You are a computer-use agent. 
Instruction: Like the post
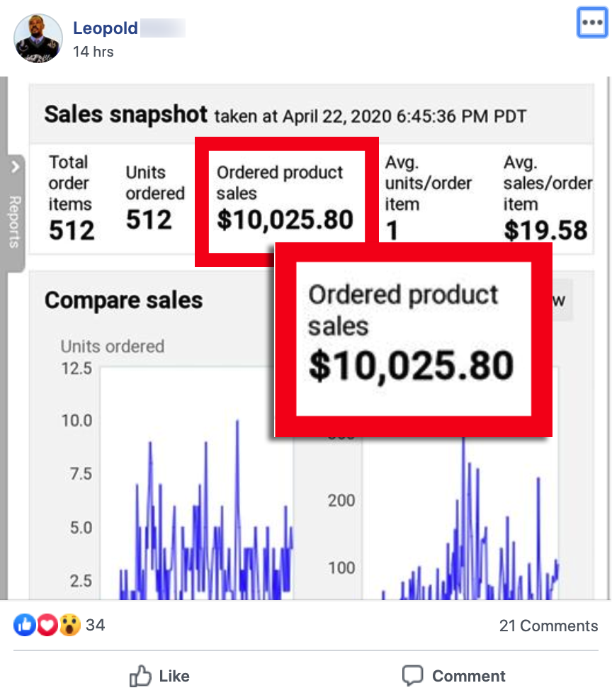coord(159,676)
